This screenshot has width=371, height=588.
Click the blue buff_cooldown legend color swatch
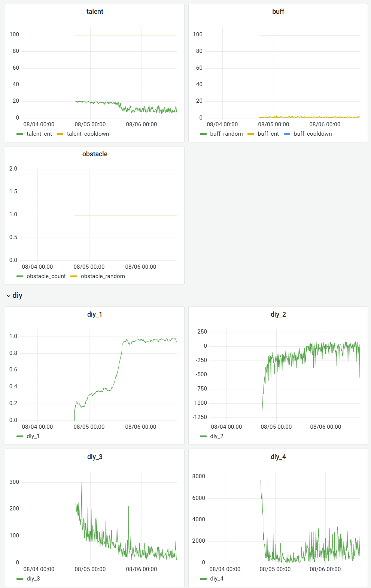pos(287,134)
